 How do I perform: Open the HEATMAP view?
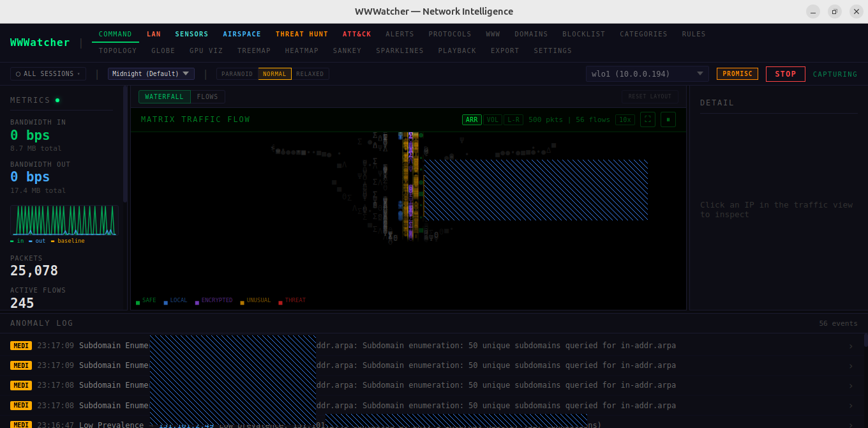[x=302, y=50]
